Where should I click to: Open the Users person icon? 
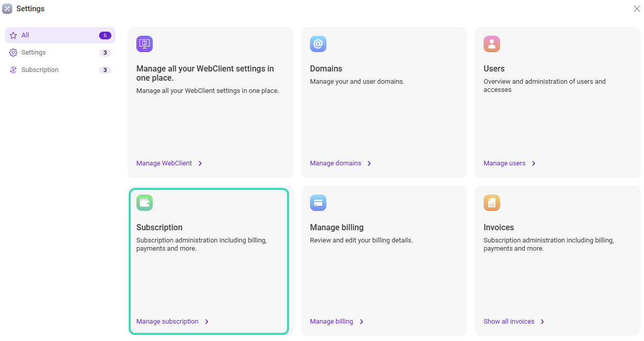[491, 44]
